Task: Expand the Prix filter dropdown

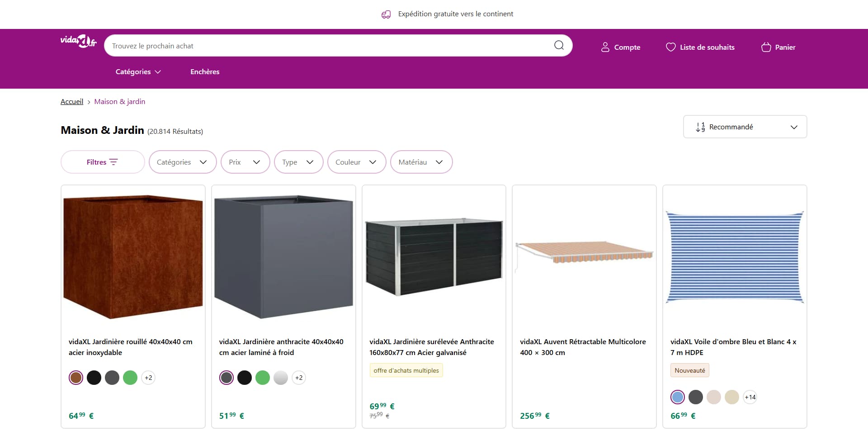Action: click(245, 162)
